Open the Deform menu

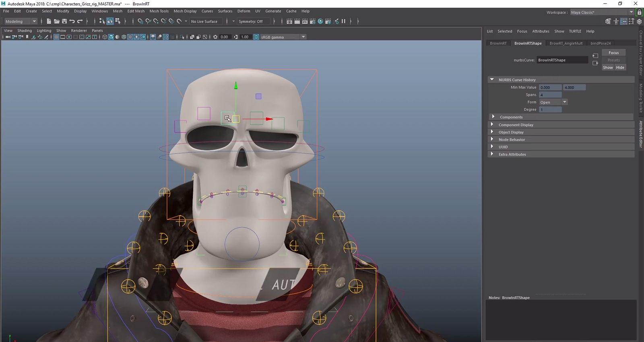pyautogui.click(x=244, y=11)
